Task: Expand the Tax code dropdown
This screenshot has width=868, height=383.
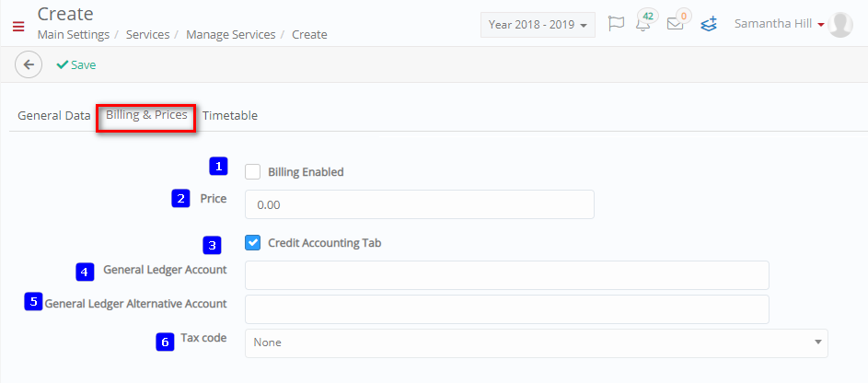Action: click(536, 343)
